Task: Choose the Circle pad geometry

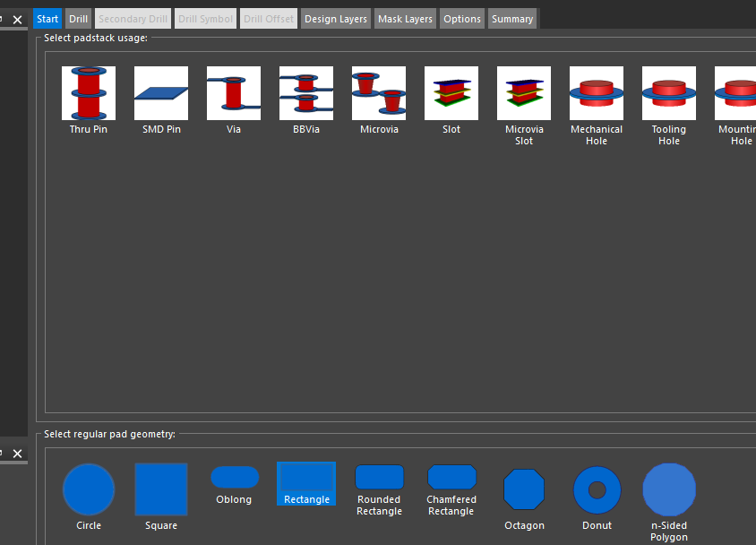Action: (89, 490)
